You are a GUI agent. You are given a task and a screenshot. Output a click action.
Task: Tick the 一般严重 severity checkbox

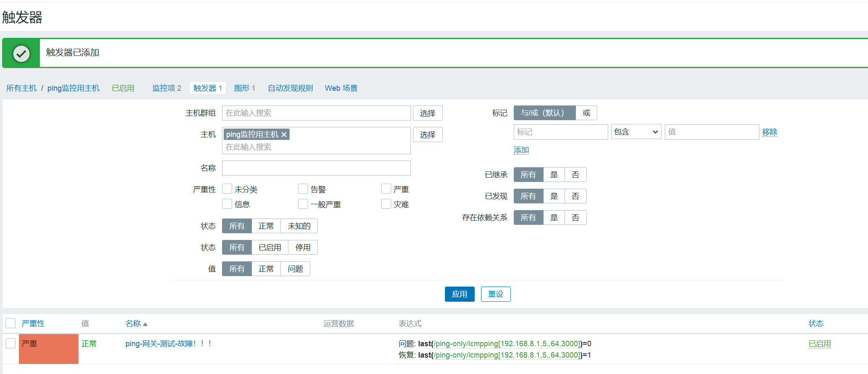(303, 204)
